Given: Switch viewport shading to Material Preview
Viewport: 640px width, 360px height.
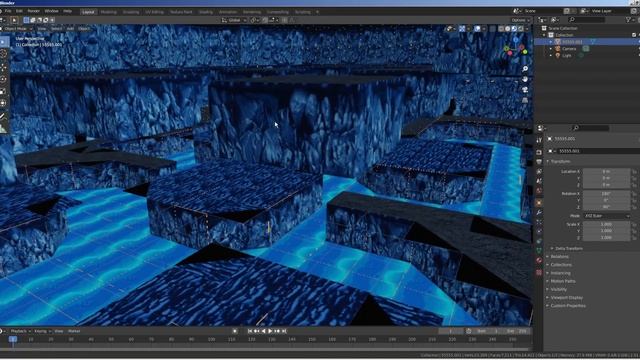Looking at the screenshot, I should pyautogui.click(x=514, y=29).
